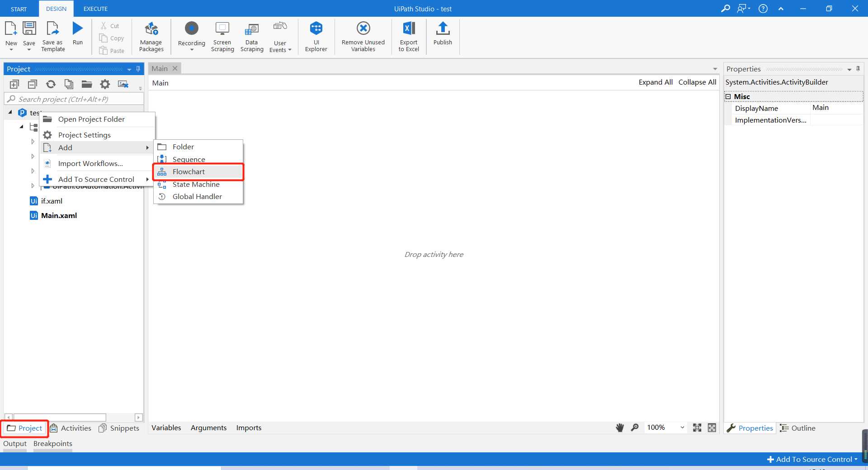Open Add To Source Control submenu
Screen dimensions: 868x470
(97, 179)
